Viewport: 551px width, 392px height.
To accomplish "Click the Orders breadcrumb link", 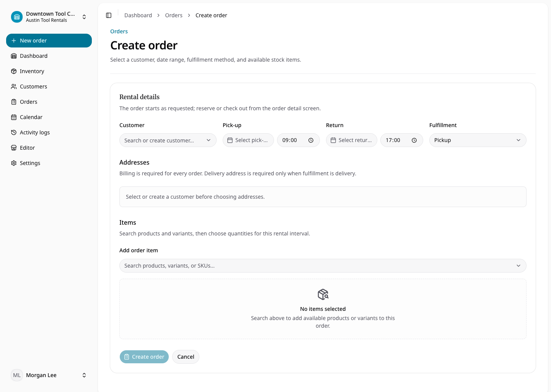I will pyautogui.click(x=174, y=15).
